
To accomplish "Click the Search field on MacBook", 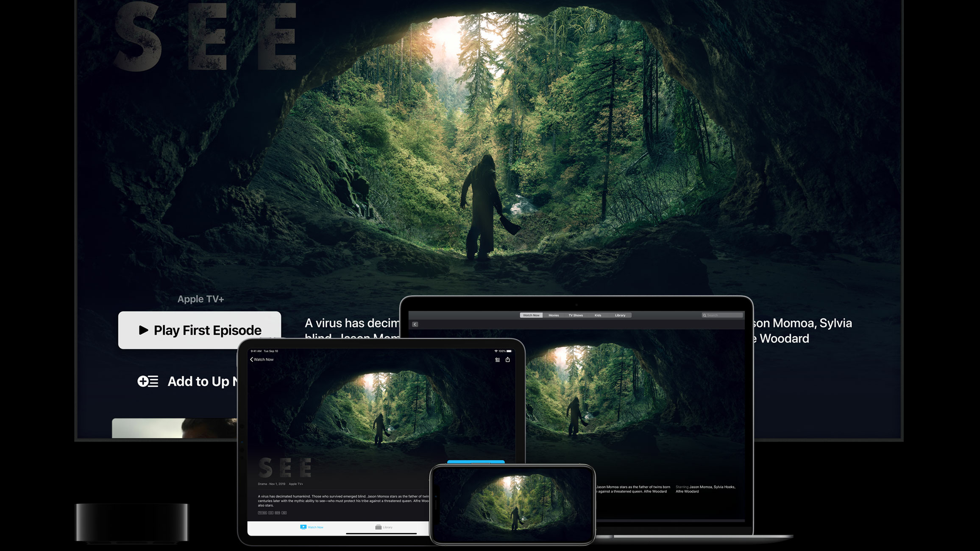I will tap(724, 315).
